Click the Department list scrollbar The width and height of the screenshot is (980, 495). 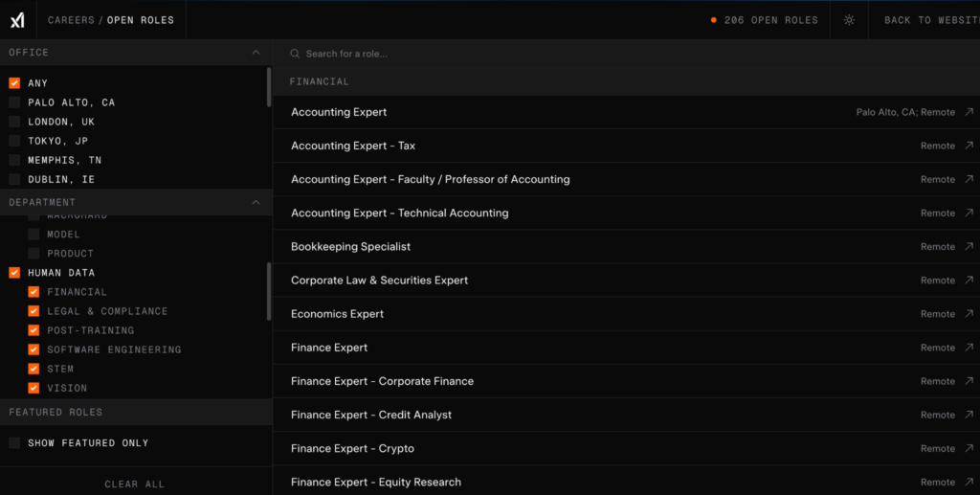[269, 291]
